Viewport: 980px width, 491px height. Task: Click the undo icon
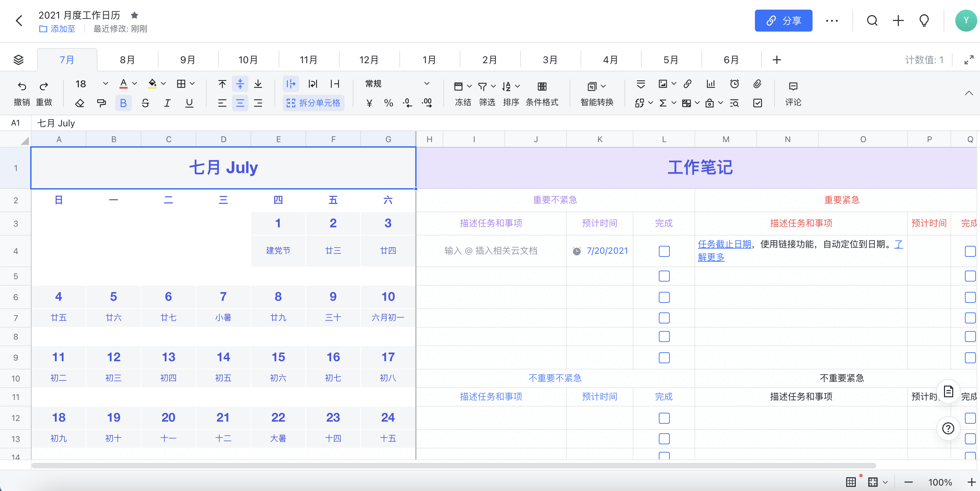click(x=21, y=86)
